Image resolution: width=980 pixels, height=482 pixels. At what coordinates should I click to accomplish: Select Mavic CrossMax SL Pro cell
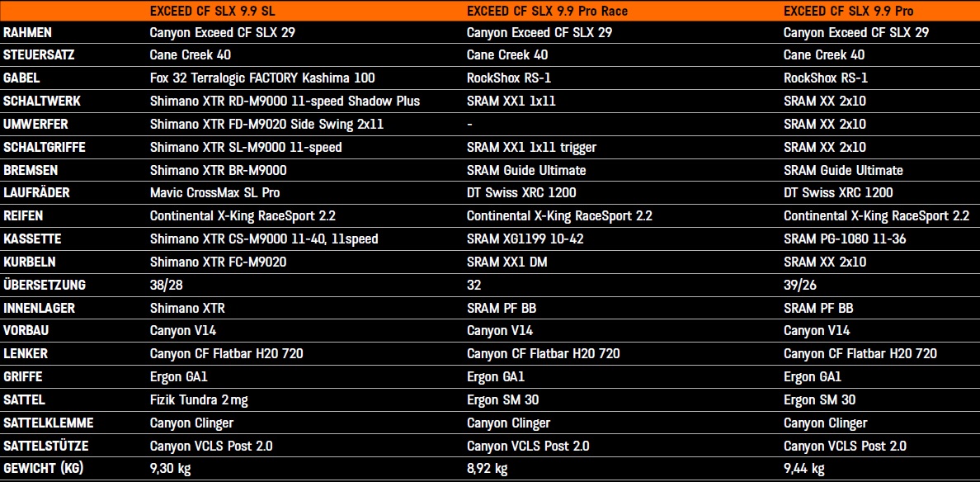coord(215,193)
